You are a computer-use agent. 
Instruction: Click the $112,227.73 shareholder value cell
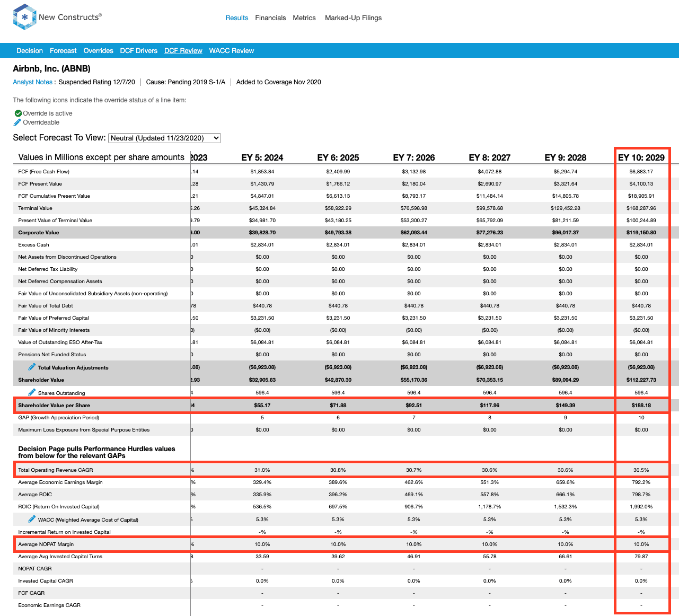641,380
